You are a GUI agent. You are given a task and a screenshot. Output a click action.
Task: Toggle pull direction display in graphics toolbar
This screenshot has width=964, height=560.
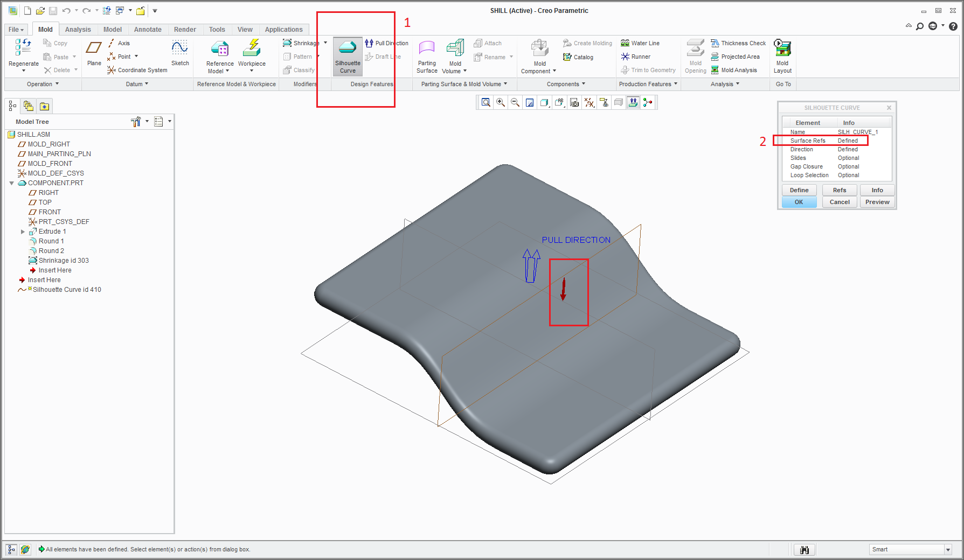(x=633, y=102)
